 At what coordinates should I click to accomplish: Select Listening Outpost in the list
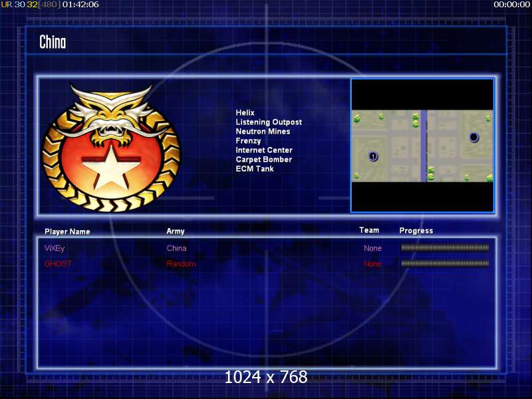click(x=269, y=122)
